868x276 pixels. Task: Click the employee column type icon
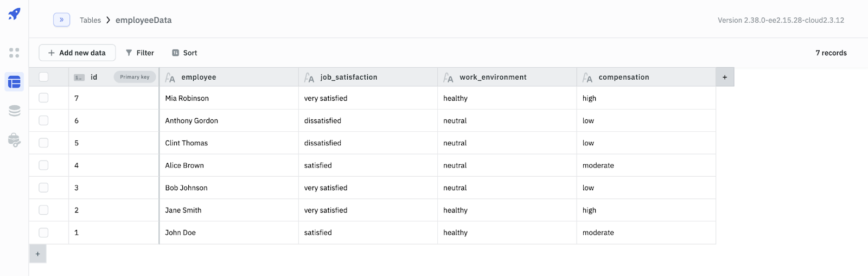(x=170, y=78)
